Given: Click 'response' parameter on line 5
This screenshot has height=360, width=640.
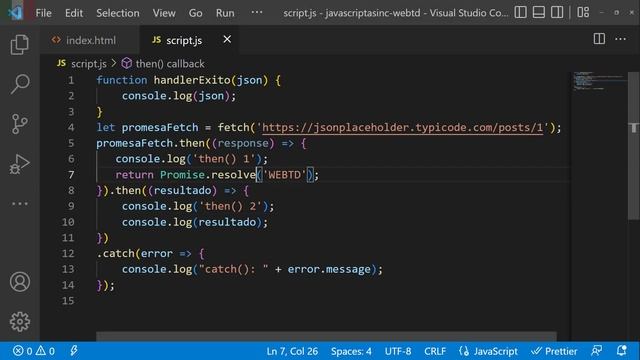Looking at the screenshot, I should click(x=243, y=143).
